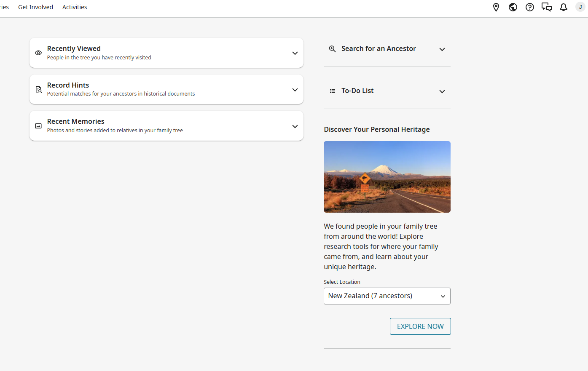Open the Select Location dropdown
This screenshot has height=371, width=588.
(x=387, y=296)
